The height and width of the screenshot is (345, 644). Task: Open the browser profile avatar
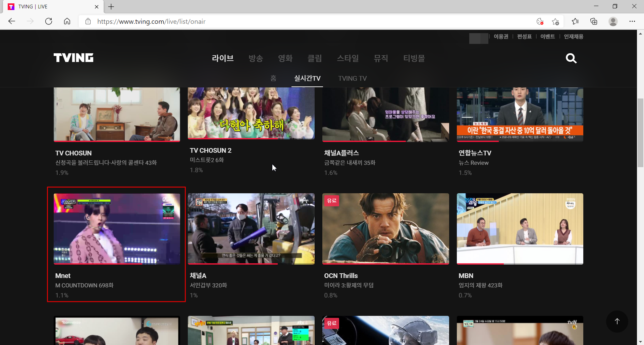(613, 21)
